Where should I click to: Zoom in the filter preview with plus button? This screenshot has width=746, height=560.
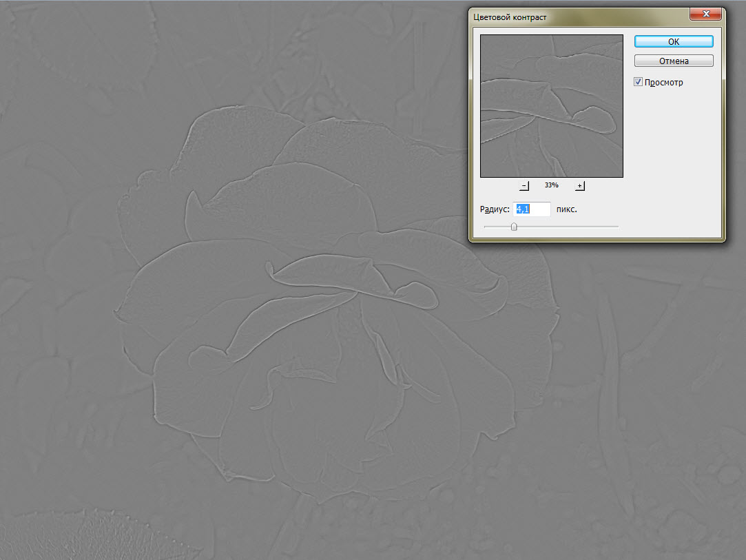tap(579, 185)
